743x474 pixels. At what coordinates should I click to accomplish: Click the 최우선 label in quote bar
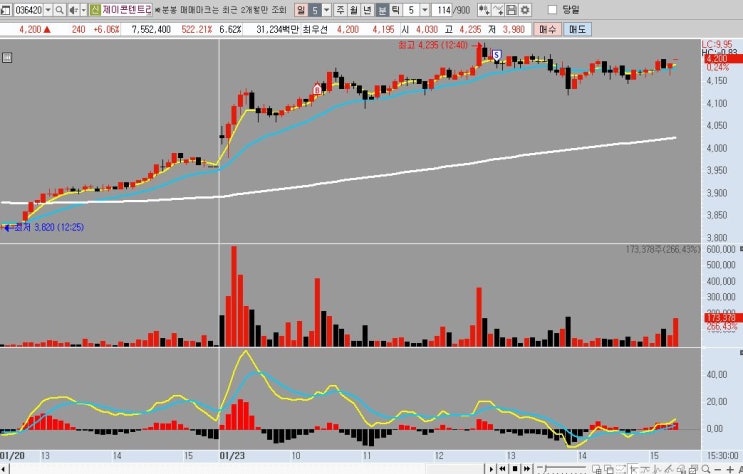tap(315, 29)
